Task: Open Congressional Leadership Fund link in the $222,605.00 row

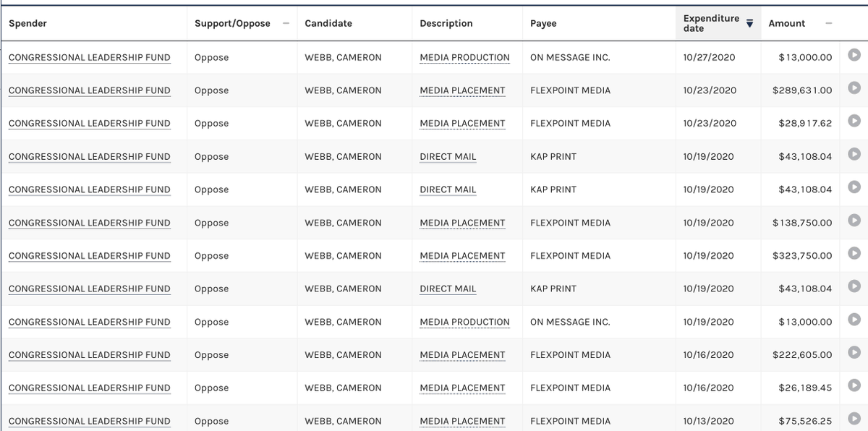Action: [90, 355]
